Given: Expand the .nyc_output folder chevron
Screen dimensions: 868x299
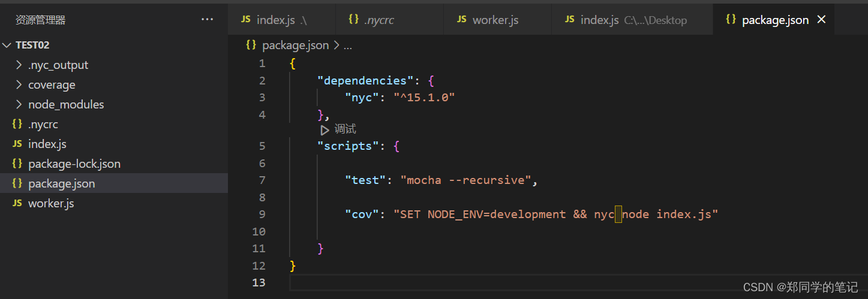Looking at the screenshot, I should (19, 65).
